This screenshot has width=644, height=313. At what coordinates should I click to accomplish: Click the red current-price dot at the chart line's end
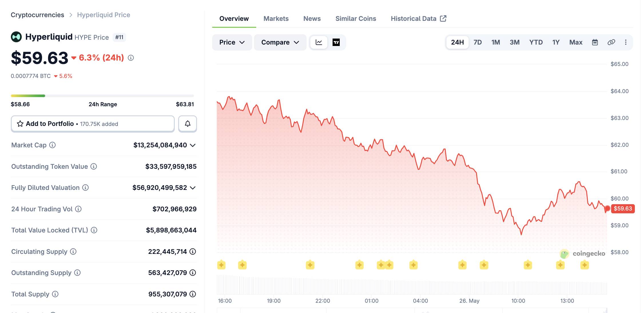[607, 208]
